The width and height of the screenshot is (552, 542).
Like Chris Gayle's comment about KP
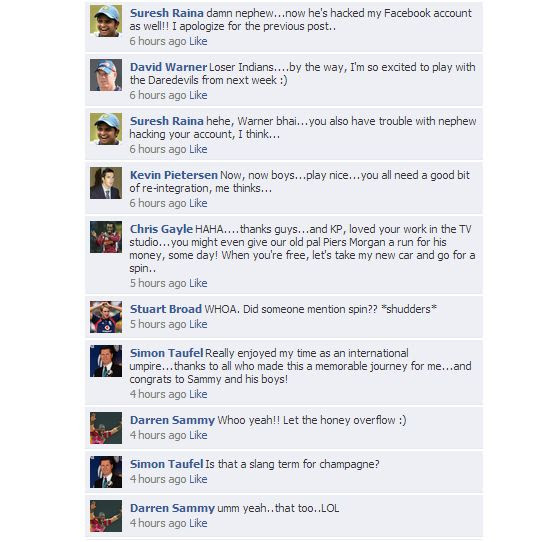[x=198, y=283]
